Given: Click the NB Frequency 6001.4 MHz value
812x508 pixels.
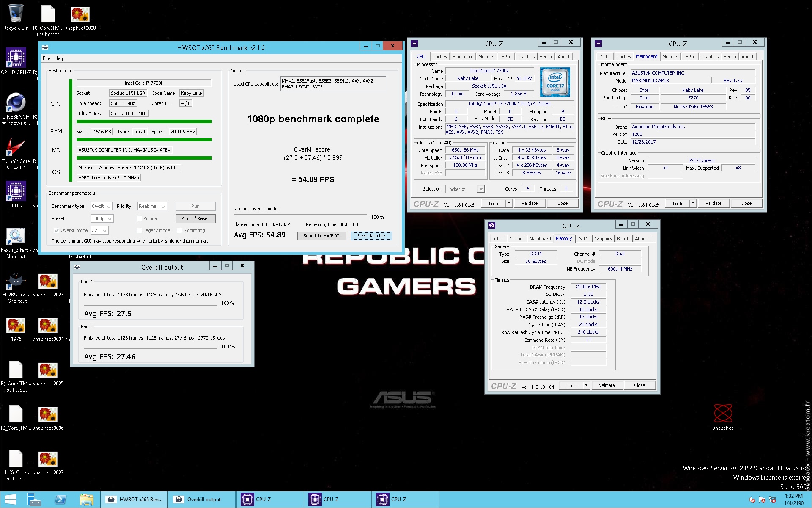Looking at the screenshot, I should coord(620,269).
